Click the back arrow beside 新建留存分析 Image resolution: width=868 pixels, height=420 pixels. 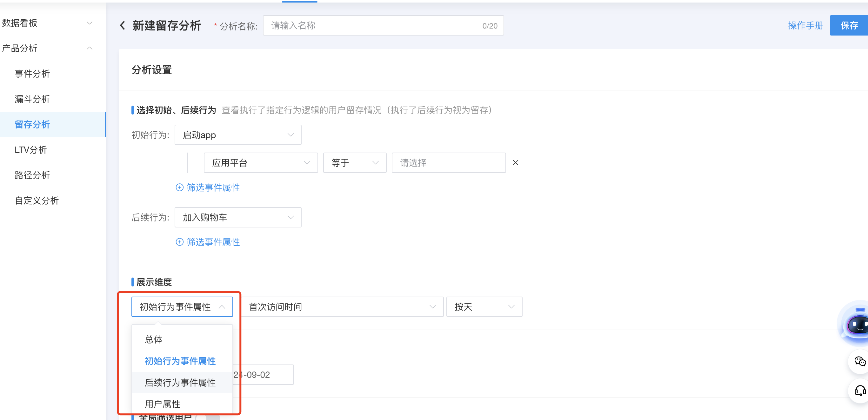(x=123, y=26)
